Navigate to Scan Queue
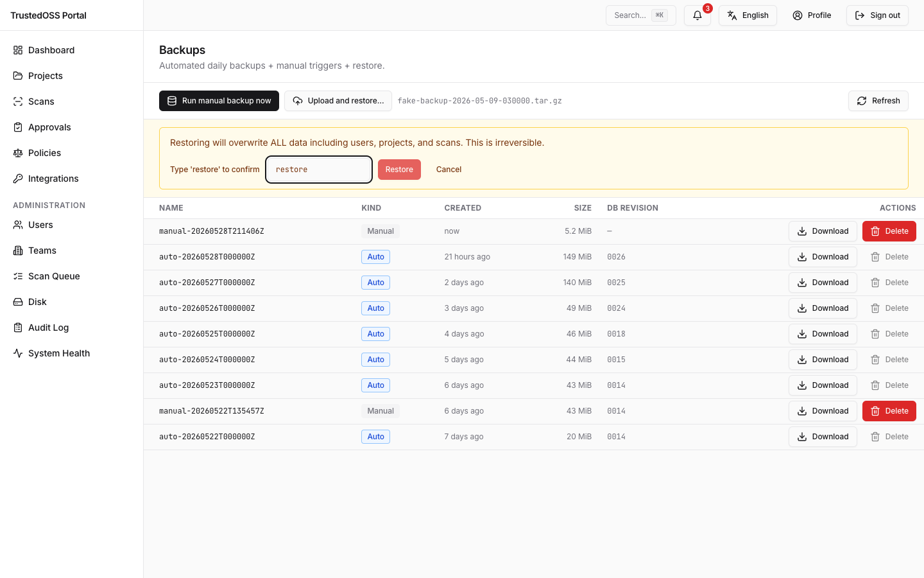 coord(71,276)
